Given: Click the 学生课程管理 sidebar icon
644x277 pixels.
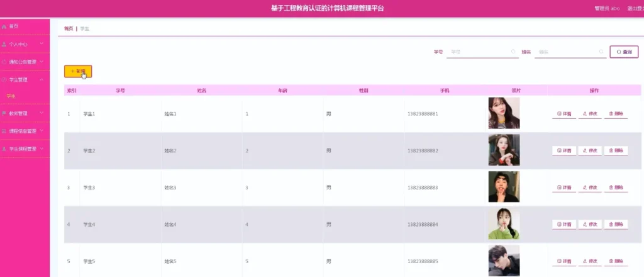Looking at the screenshot, I should coord(4,149).
